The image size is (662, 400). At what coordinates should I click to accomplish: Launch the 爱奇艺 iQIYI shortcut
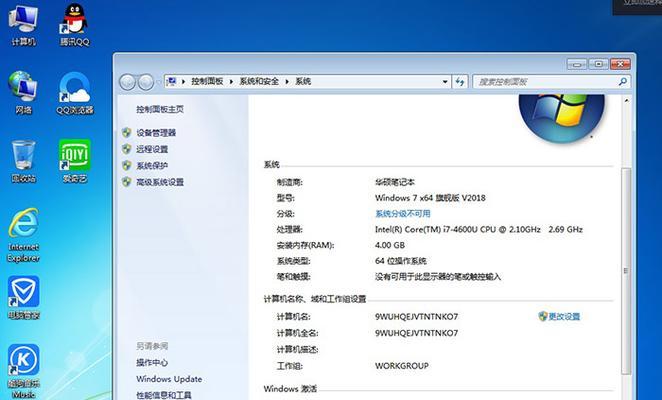75,161
